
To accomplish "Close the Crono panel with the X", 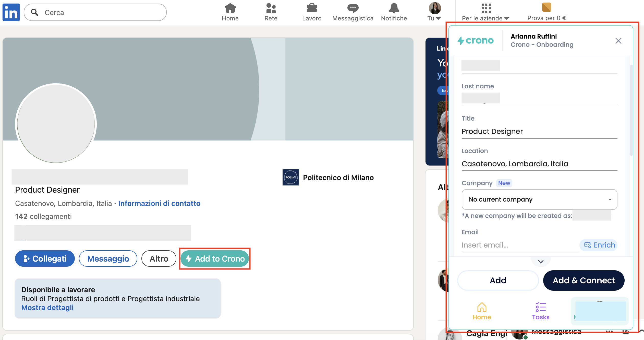I will 618,41.
